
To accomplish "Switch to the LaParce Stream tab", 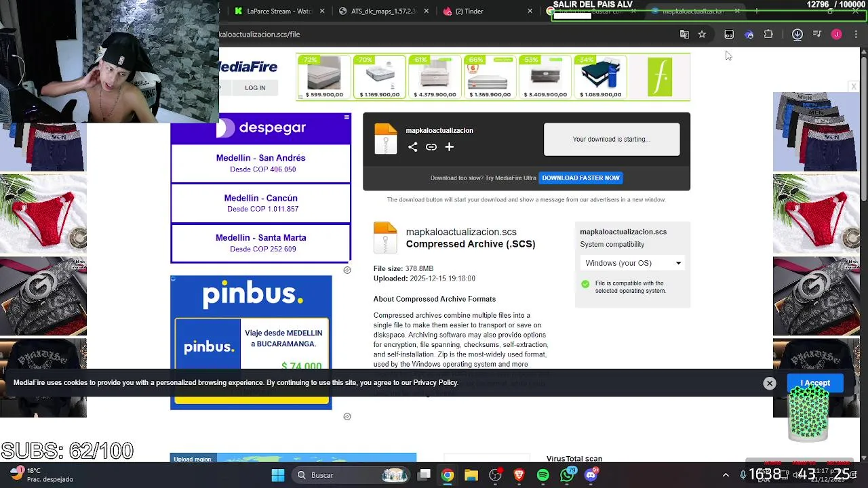I will coord(278,11).
